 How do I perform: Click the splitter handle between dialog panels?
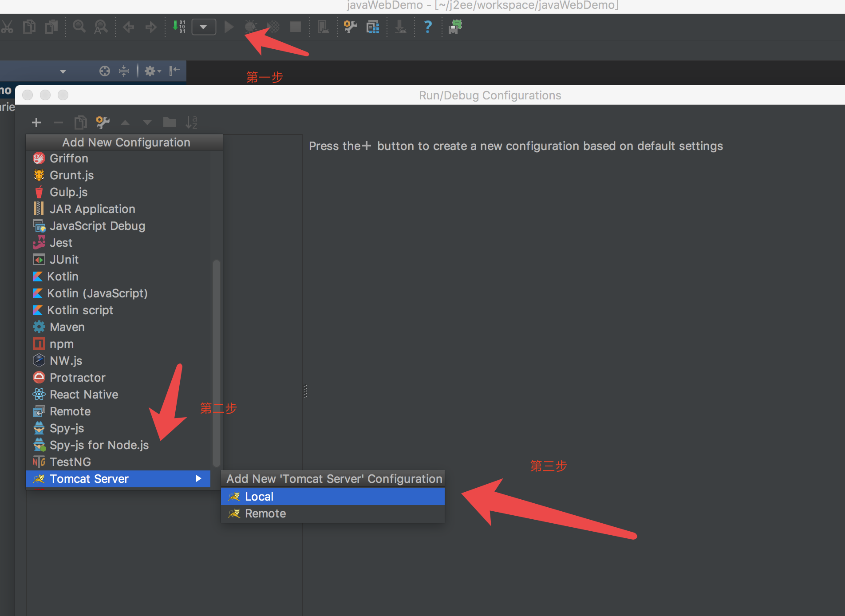(x=305, y=391)
